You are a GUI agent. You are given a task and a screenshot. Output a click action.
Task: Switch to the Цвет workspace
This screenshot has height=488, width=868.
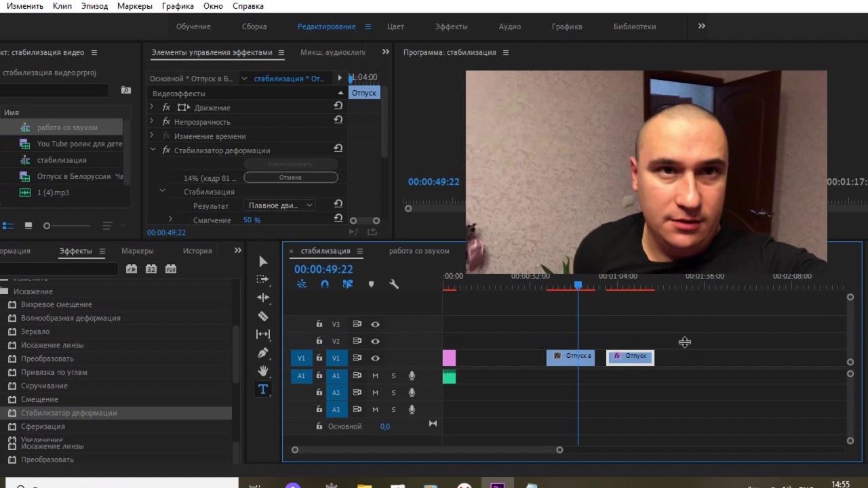pyautogui.click(x=395, y=26)
